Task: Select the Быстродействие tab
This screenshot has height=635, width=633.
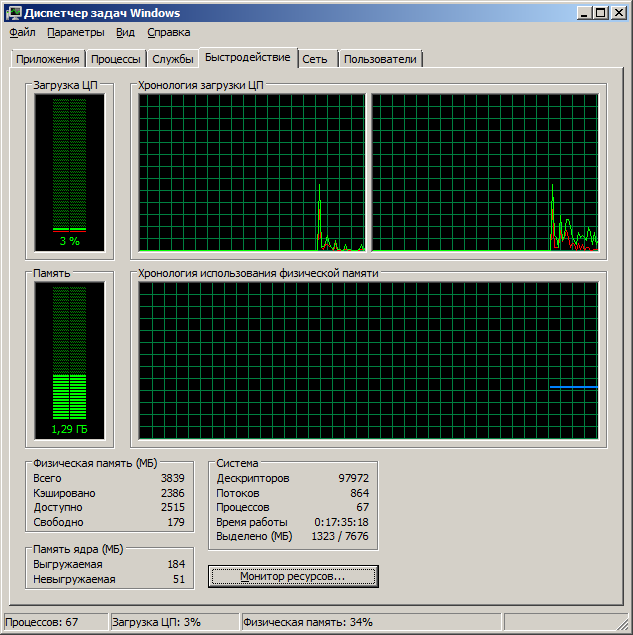Action: pyautogui.click(x=247, y=58)
